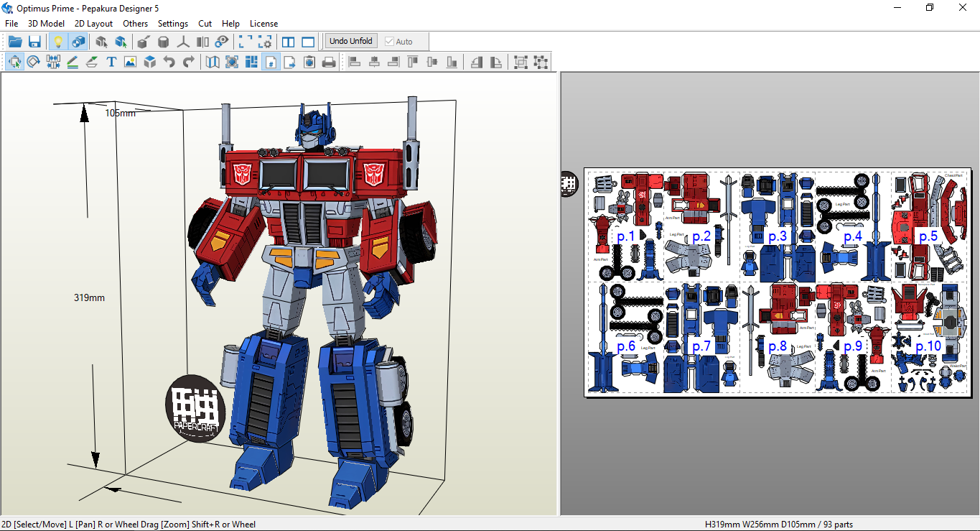Toggle the texture display cube button
980x531 pixels.
tap(78, 42)
